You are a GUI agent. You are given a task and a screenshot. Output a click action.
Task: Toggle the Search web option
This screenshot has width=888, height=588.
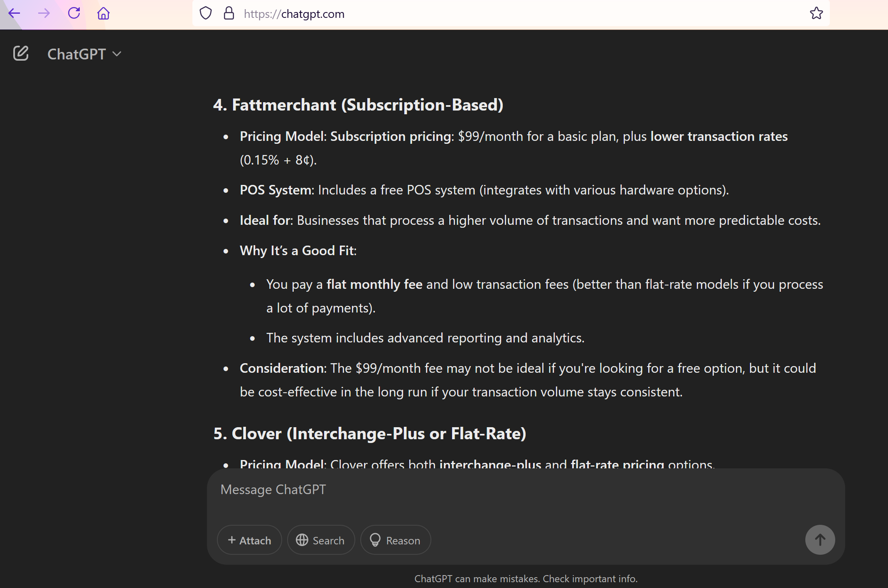click(321, 540)
